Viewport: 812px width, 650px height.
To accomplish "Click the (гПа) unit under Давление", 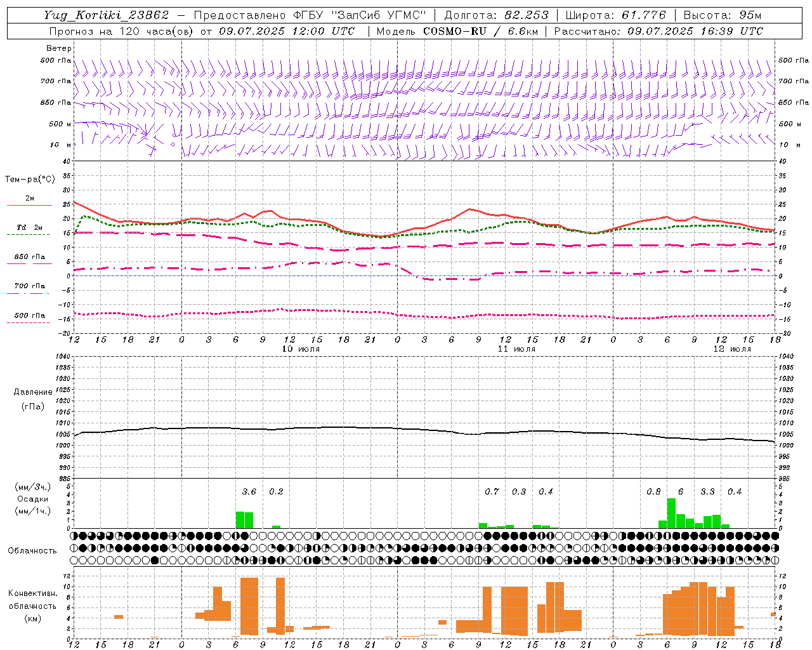I will tap(33, 406).
